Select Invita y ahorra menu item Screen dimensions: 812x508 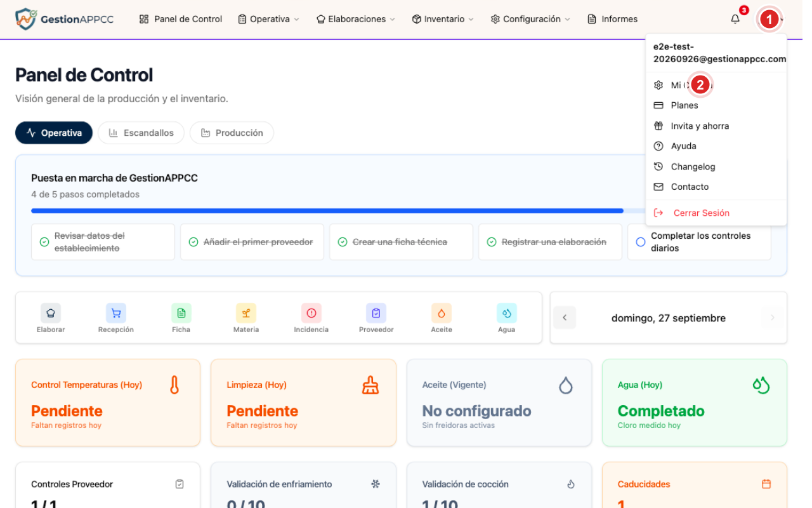[x=716, y=126]
